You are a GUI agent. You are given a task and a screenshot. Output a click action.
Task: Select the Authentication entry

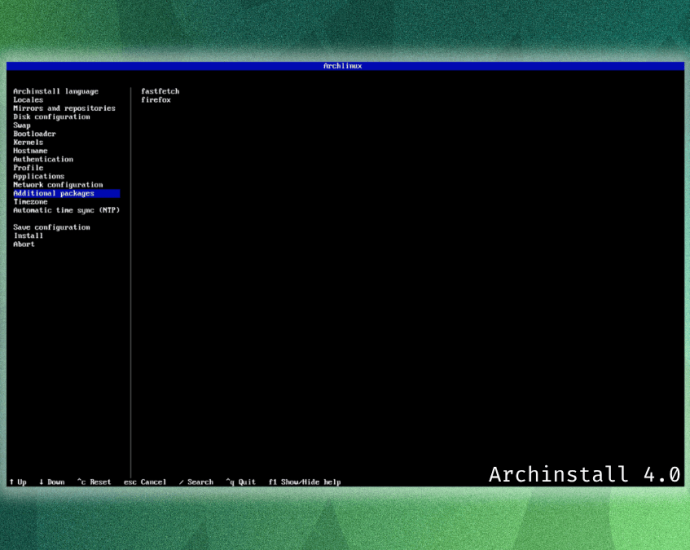tap(43, 159)
